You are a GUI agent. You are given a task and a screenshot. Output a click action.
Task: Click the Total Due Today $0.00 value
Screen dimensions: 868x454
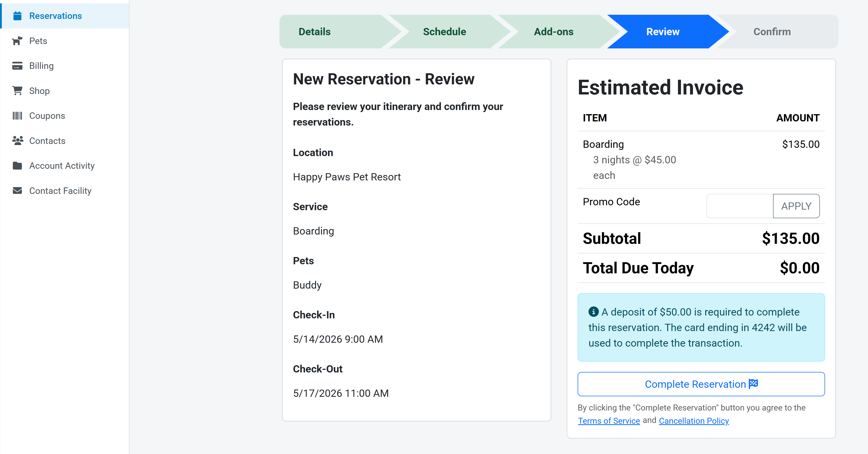[x=800, y=268]
